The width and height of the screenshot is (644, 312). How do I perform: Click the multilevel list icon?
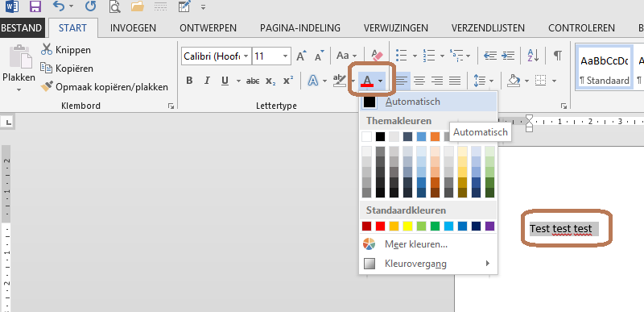pyautogui.click(x=456, y=55)
